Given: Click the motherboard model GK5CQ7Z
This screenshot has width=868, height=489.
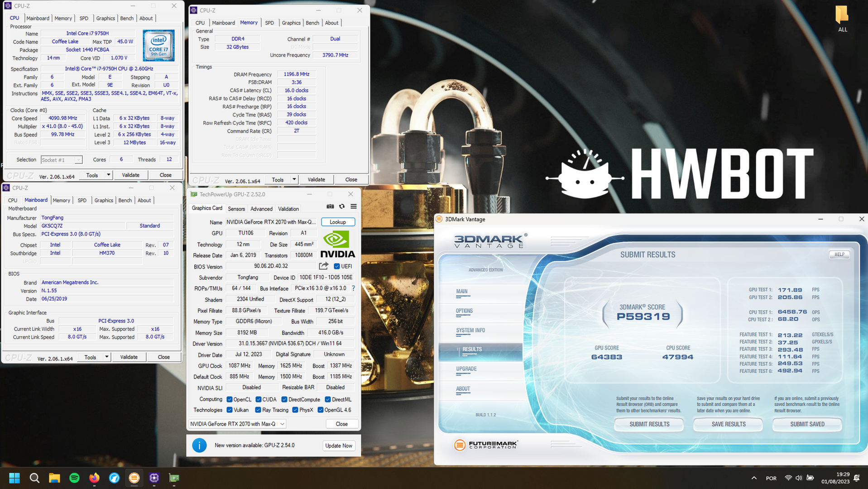Looking at the screenshot, I should pos(82,225).
